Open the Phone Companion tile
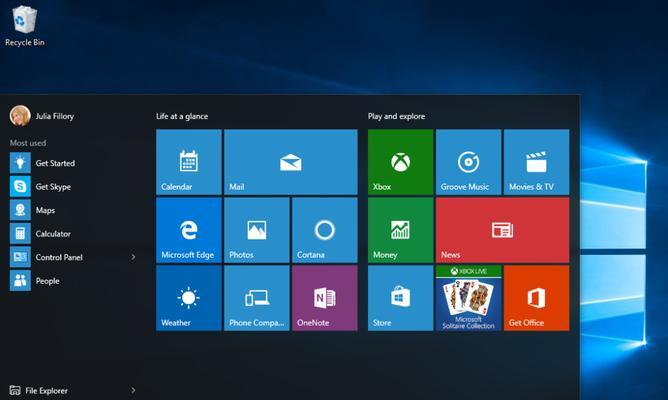This screenshot has height=400, width=668. (256, 298)
